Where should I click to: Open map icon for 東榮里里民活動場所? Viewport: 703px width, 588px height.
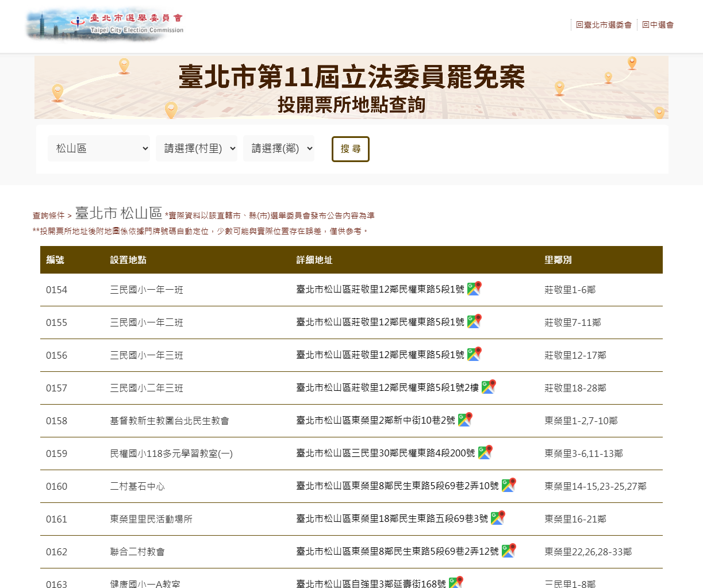pyautogui.click(x=497, y=518)
